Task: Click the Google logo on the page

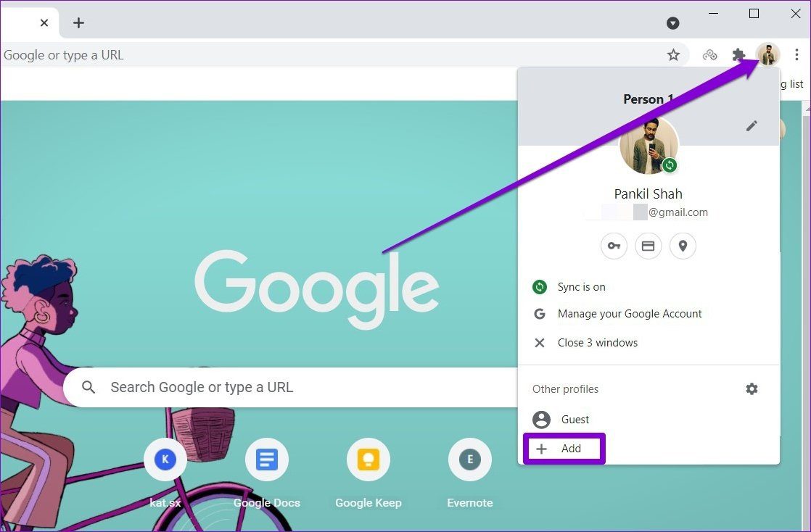Action: pos(316,289)
